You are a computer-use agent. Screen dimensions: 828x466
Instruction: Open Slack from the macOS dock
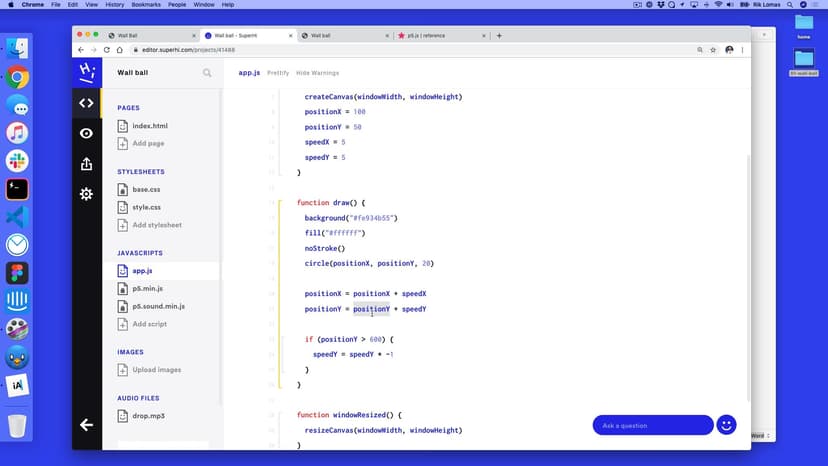tap(17, 161)
